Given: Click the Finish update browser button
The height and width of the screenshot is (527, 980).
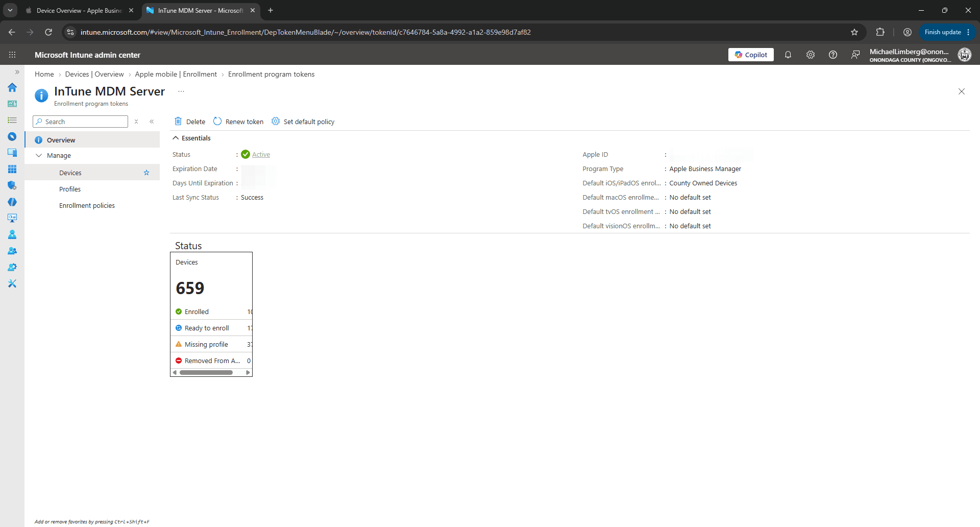Looking at the screenshot, I should (x=947, y=32).
